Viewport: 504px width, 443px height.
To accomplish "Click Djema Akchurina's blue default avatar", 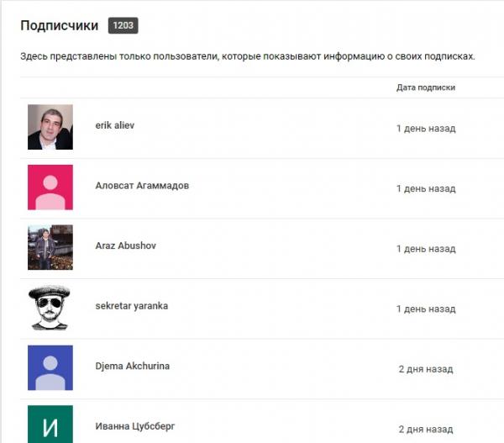I will (50, 368).
